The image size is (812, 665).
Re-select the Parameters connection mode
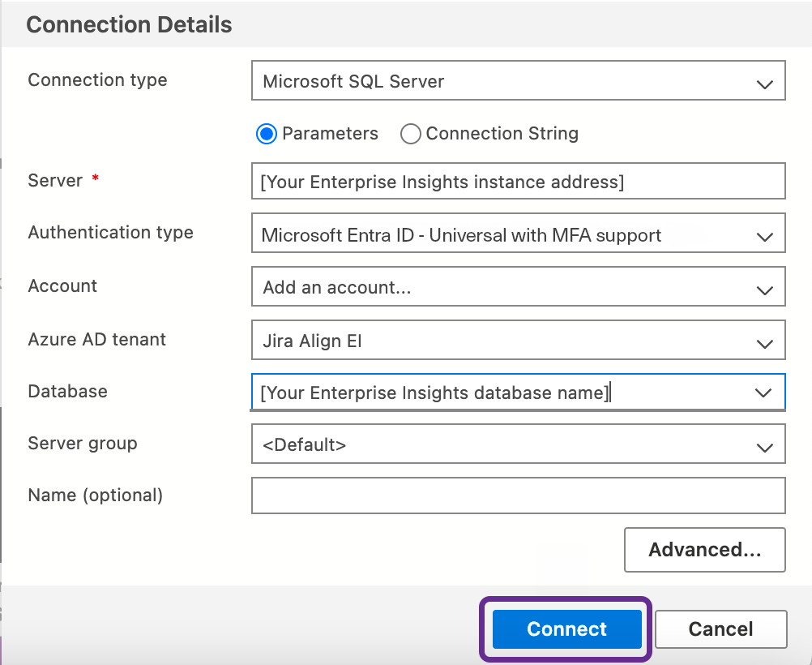[266, 134]
